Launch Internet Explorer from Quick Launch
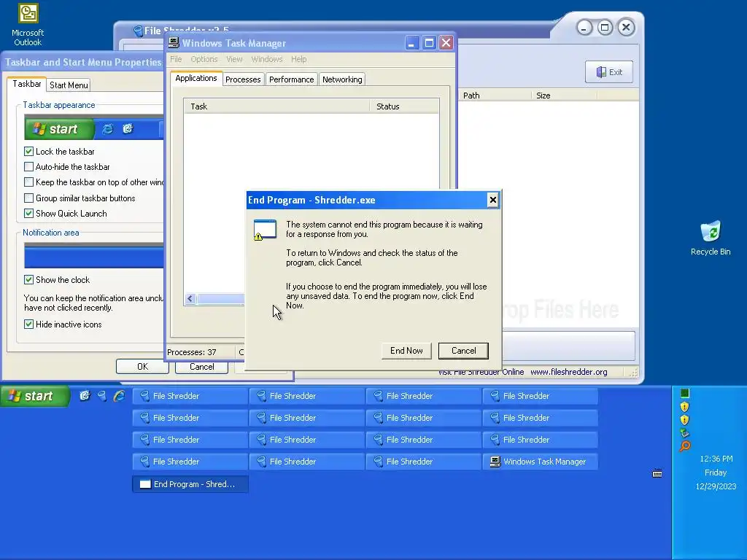This screenshot has height=560, width=747. pyautogui.click(x=119, y=396)
